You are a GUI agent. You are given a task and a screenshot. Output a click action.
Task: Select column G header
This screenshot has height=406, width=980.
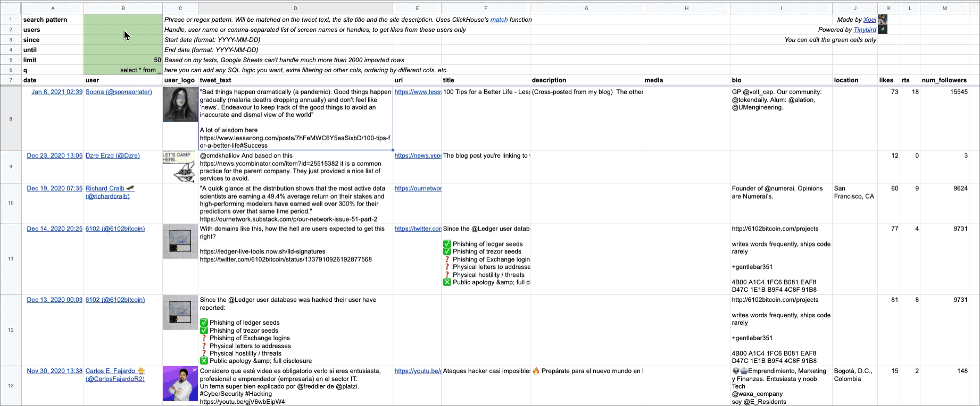[x=586, y=8]
